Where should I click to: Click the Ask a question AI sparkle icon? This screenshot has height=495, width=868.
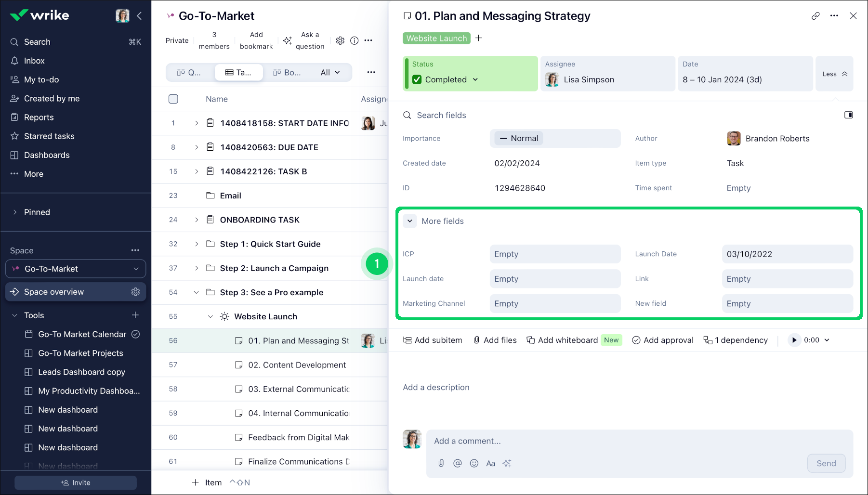tap(288, 40)
